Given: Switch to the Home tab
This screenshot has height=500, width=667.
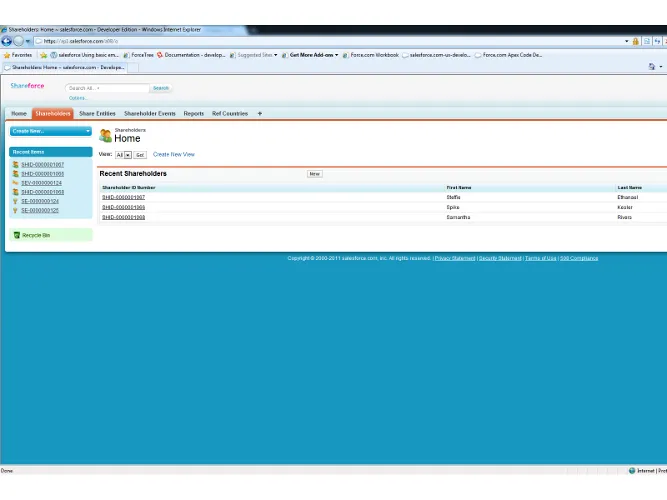Looking at the screenshot, I should (x=19, y=114).
